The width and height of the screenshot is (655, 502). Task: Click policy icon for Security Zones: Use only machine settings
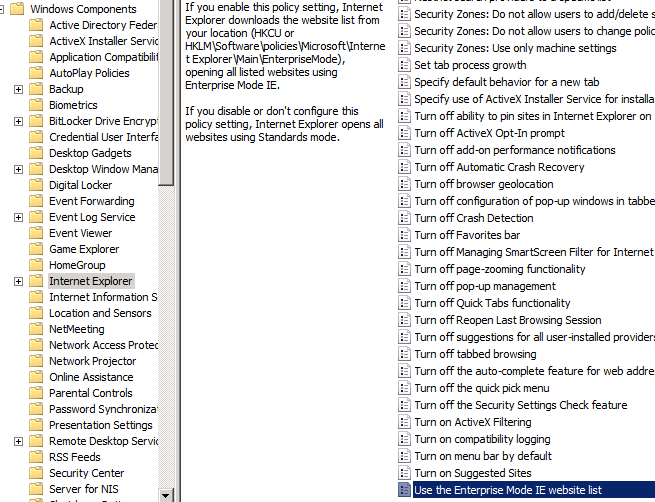tap(404, 48)
